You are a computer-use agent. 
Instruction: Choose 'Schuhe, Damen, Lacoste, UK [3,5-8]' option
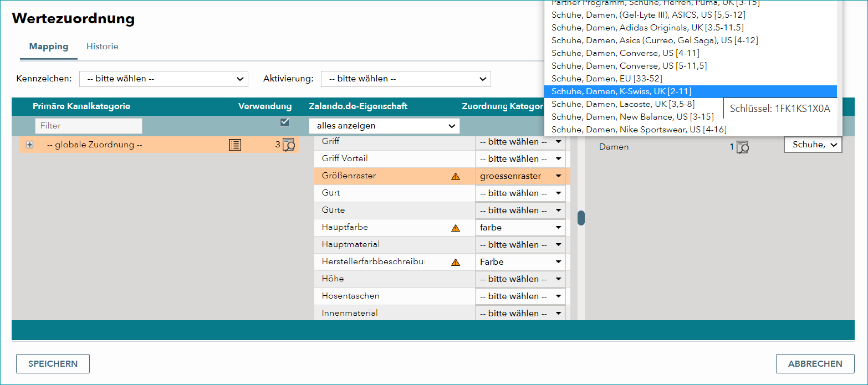[x=690, y=104]
